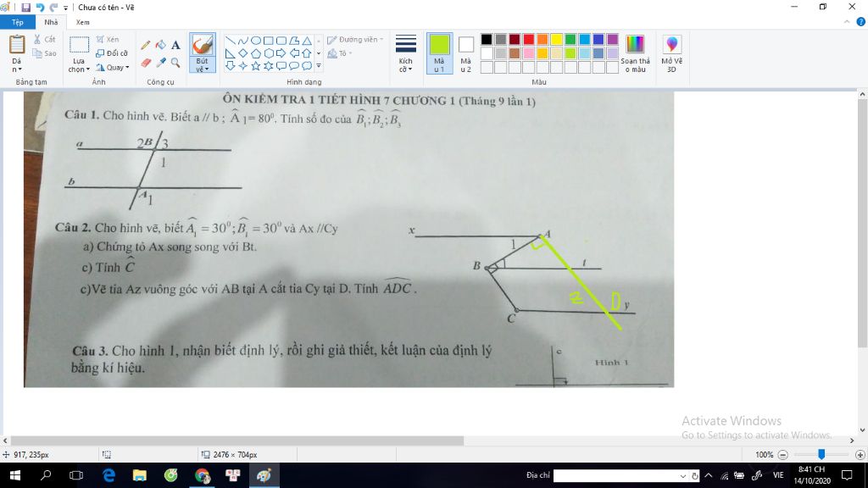The height and width of the screenshot is (488, 868).
Task: Click the Sao (copy) button
Action: pyautogui.click(x=44, y=53)
